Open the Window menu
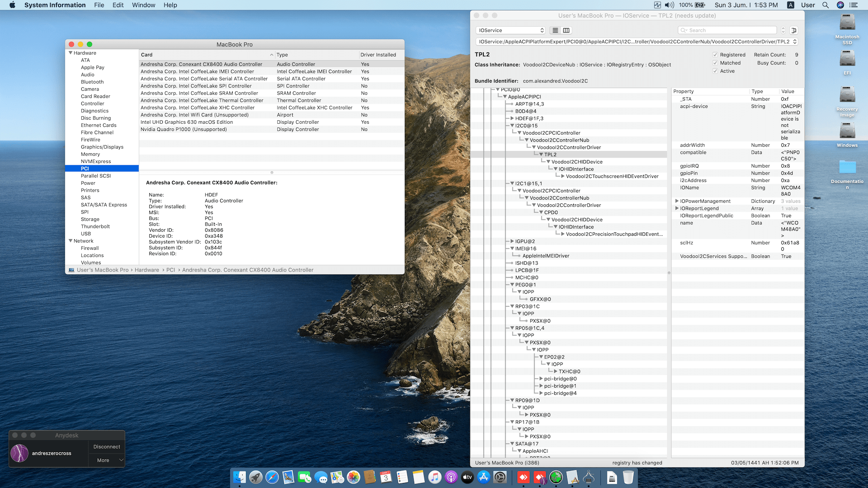The height and width of the screenshot is (488, 868). (x=143, y=5)
